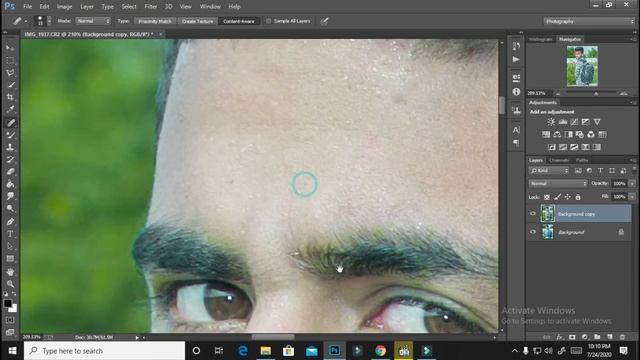Switch to the Channels tab
Screen dimensions: 640x360
559,160
